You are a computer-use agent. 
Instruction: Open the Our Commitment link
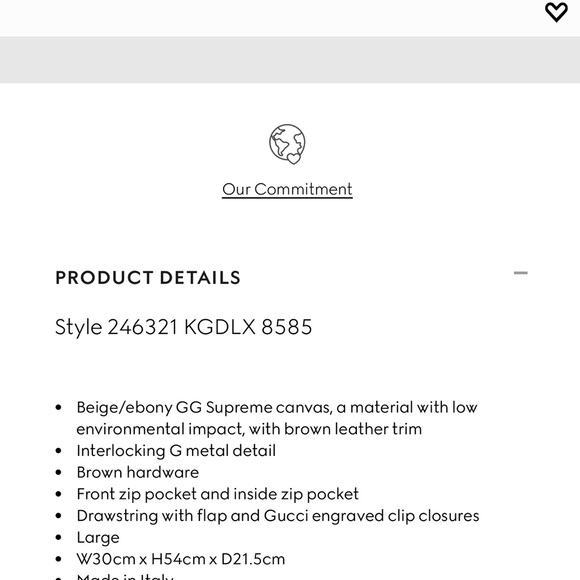287,189
